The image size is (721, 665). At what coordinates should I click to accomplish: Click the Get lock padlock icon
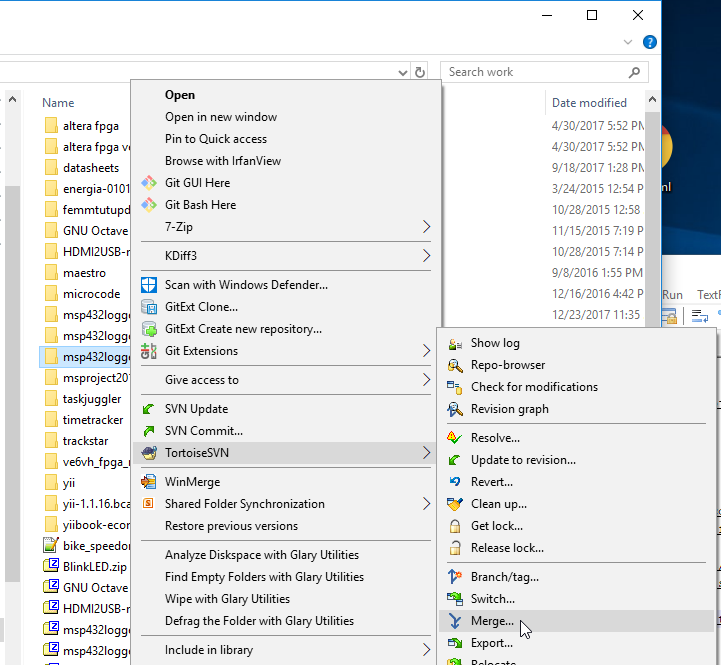pyautogui.click(x=455, y=526)
